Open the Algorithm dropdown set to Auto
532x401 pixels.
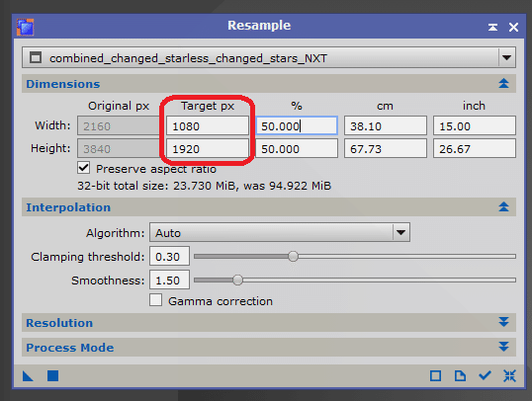pos(280,232)
